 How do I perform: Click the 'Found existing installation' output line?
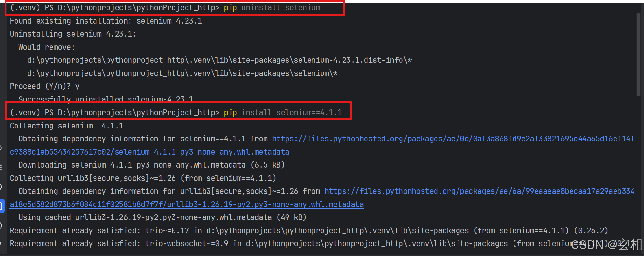tap(106, 21)
